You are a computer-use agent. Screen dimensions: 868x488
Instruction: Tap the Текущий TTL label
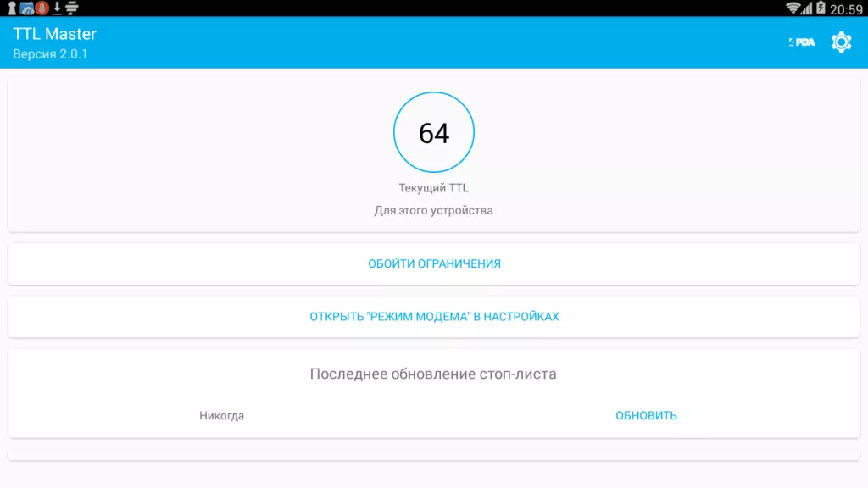(x=433, y=187)
